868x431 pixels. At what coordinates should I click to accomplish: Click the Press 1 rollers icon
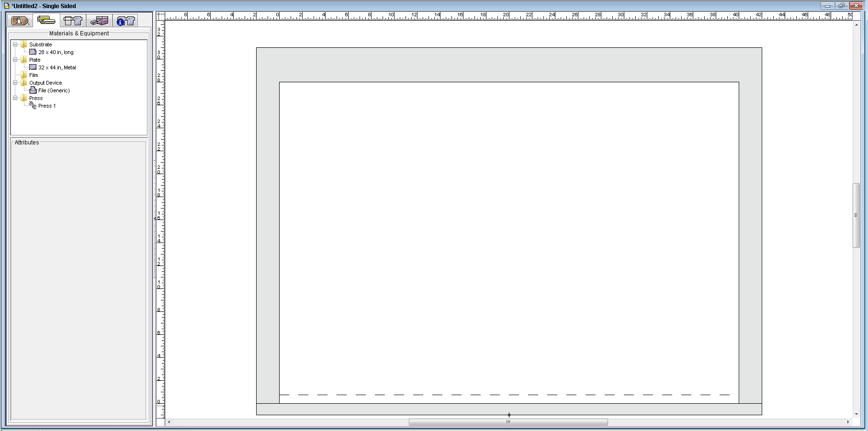tap(33, 106)
